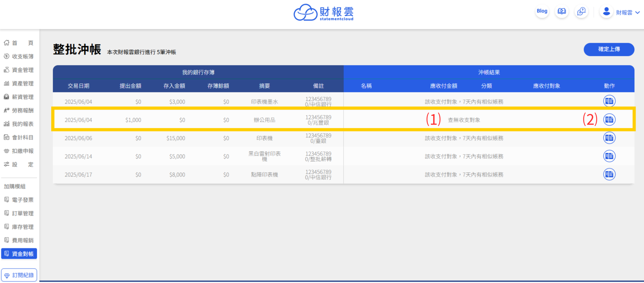Click the 備註 column header
Viewport: 644px width, 283px height.
(318, 86)
